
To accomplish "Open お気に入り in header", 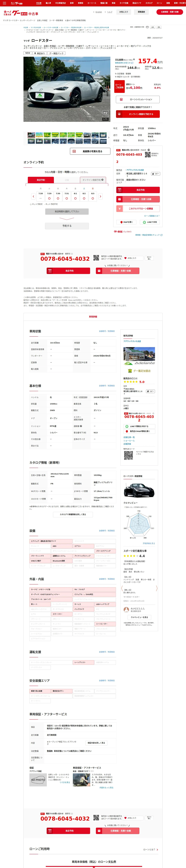I will tap(124, 12).
